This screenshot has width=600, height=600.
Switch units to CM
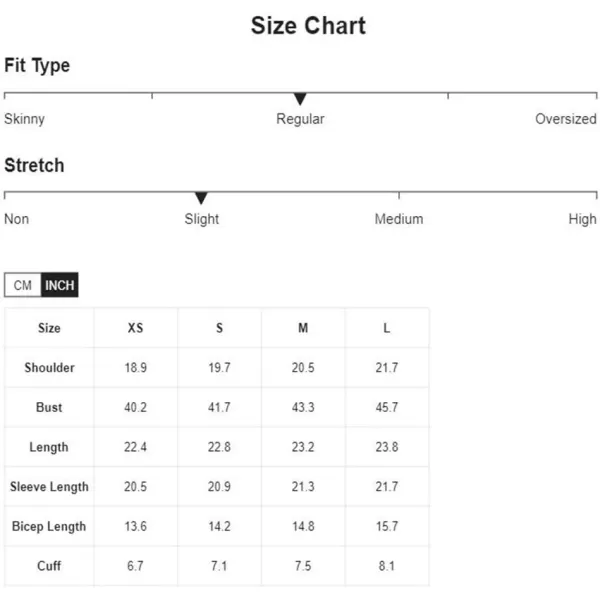point(23,285)
